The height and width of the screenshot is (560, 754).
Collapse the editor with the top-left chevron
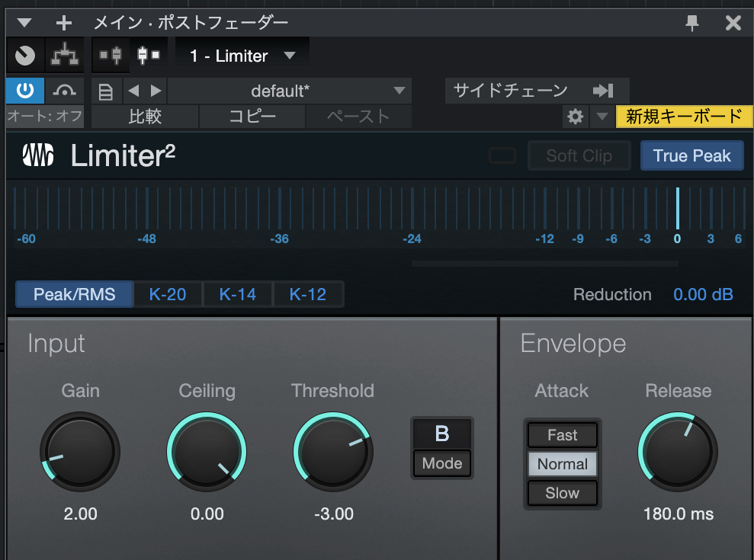click(x=23, y=22)
